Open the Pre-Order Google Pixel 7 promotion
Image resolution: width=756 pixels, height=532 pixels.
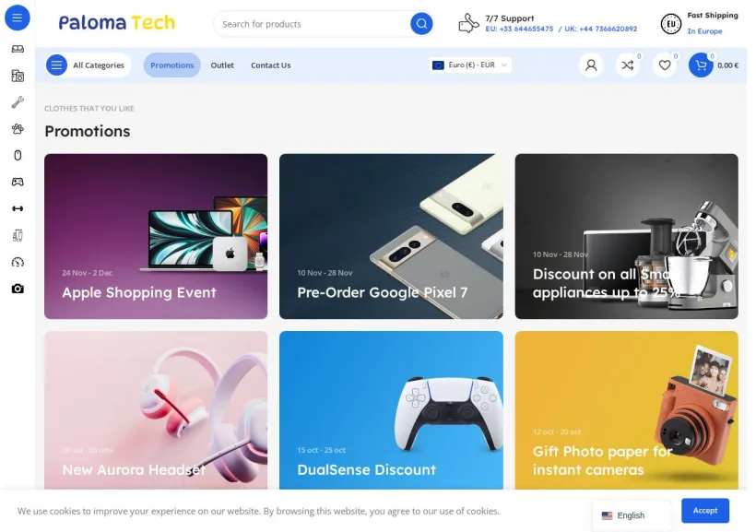pos(391,236)
